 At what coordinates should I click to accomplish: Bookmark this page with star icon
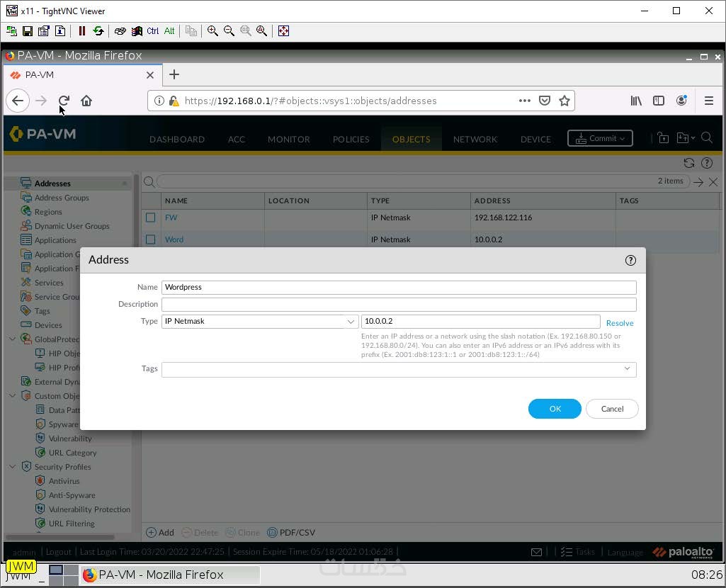point(565,101)
